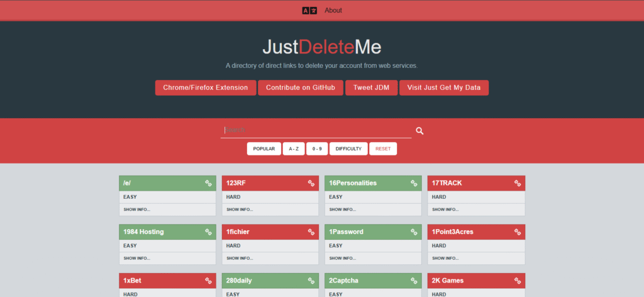644x297 pixels.
Task: Click the language translate icon in top bar
Action: point(309,11)
